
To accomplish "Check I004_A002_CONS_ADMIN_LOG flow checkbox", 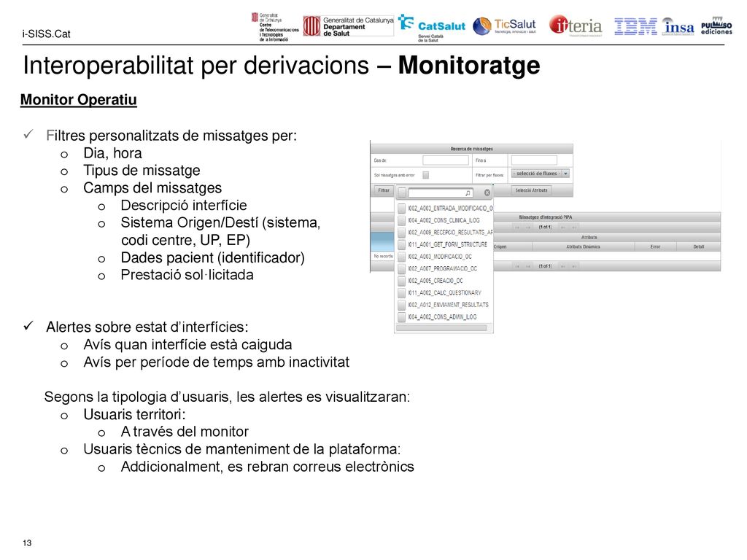I will pyautogui.click(x=402, y=316).
